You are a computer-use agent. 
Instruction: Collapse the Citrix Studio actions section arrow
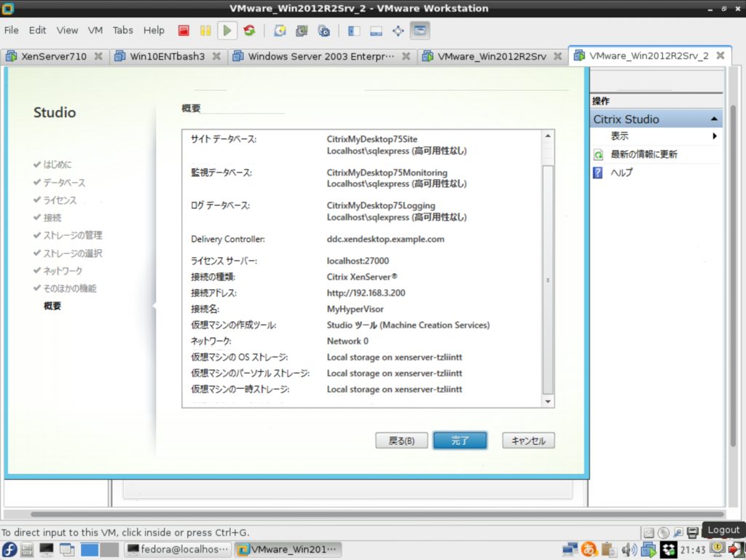tap(714, 119)
